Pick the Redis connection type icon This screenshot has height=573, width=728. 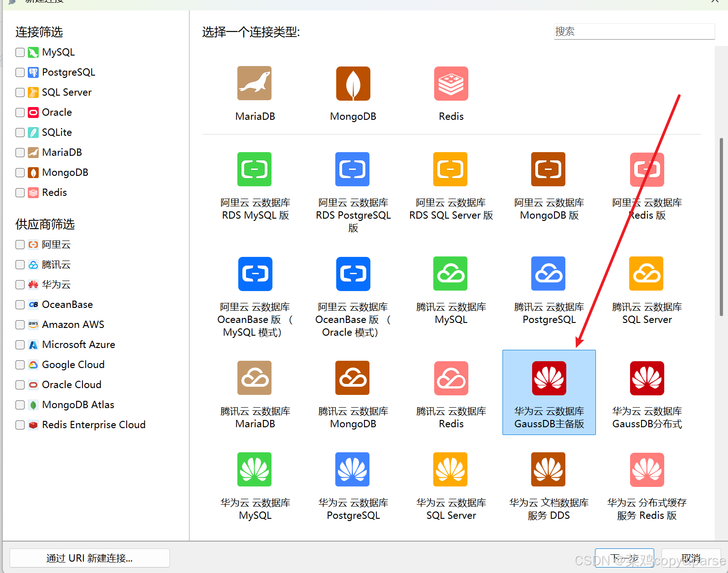[451, 83]
